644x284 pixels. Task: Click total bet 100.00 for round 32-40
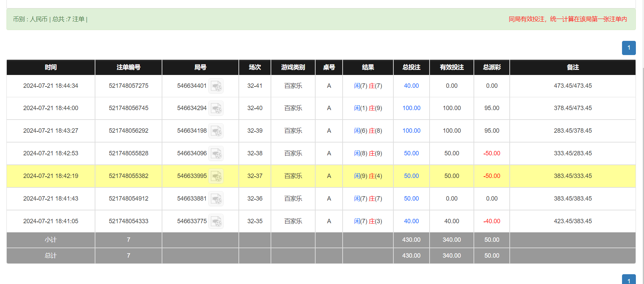(x=411, y=108)
